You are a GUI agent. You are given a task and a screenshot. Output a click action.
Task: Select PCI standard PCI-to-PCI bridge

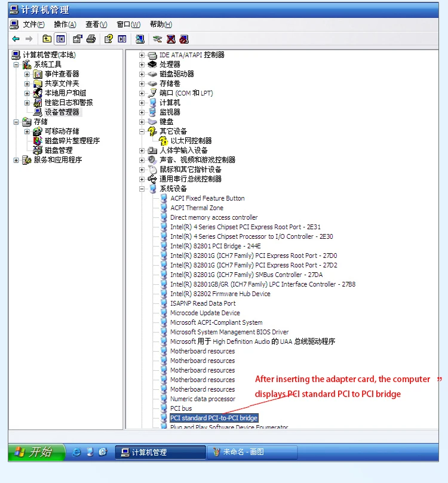[x=214, y=418]
